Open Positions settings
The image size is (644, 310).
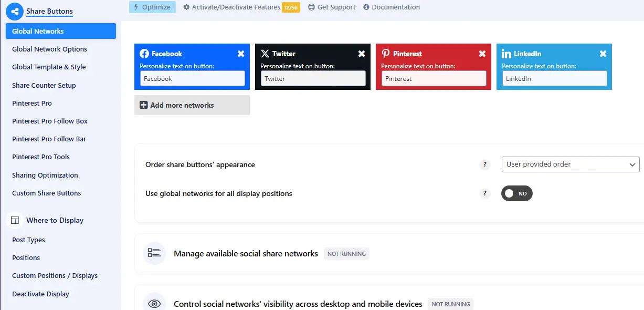tap(26, 257)
